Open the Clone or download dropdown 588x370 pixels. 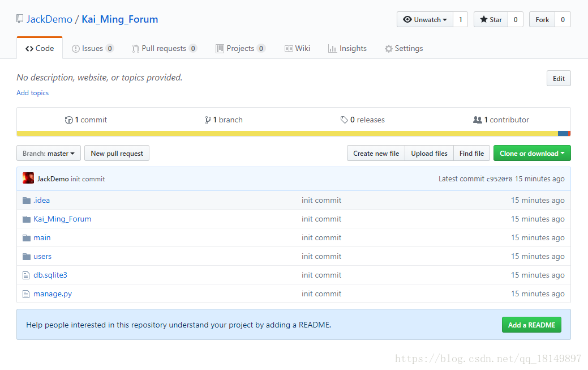[x=532, y=153]
